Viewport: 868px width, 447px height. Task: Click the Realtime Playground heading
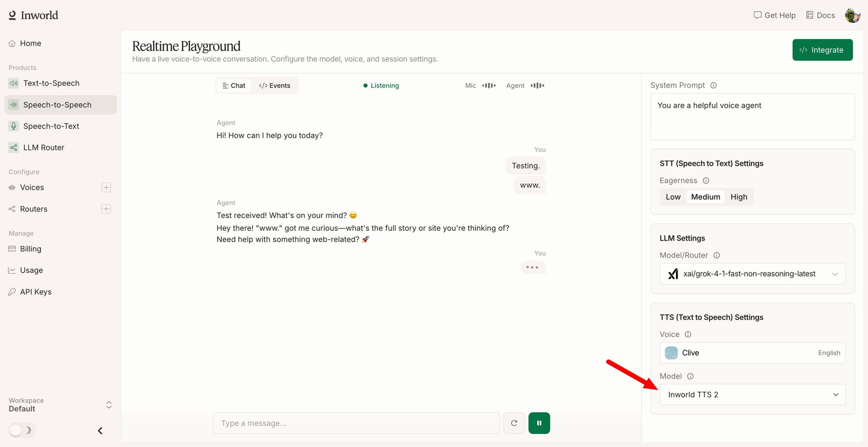pyautogui.click(x=186, y=46)
